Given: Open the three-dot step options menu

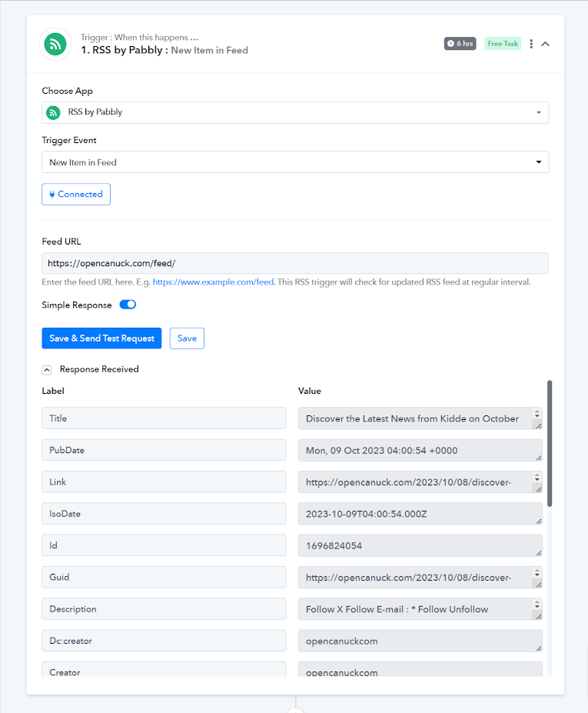Looking at the screenshot, I should 531,44.
